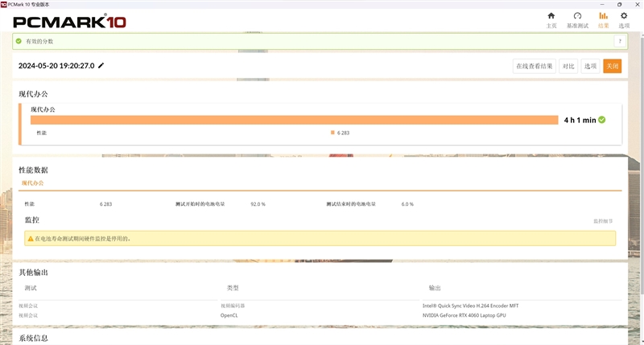Click the 其他输出 section heading
This screenshot has width=644, height=345.
coord(33,273)
